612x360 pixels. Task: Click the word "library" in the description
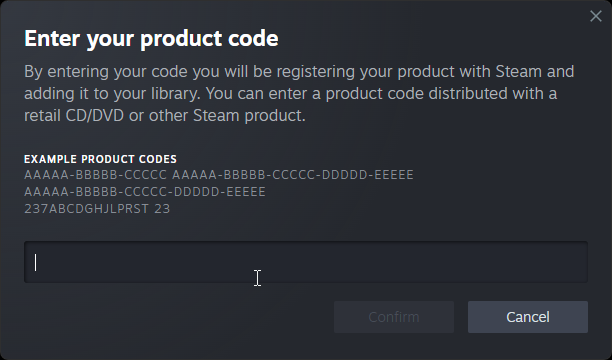(x=174, y=94)
